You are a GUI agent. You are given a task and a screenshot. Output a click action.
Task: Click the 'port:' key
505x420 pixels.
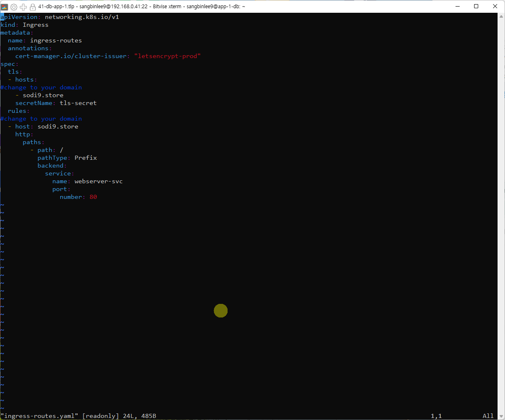[61, 189]
